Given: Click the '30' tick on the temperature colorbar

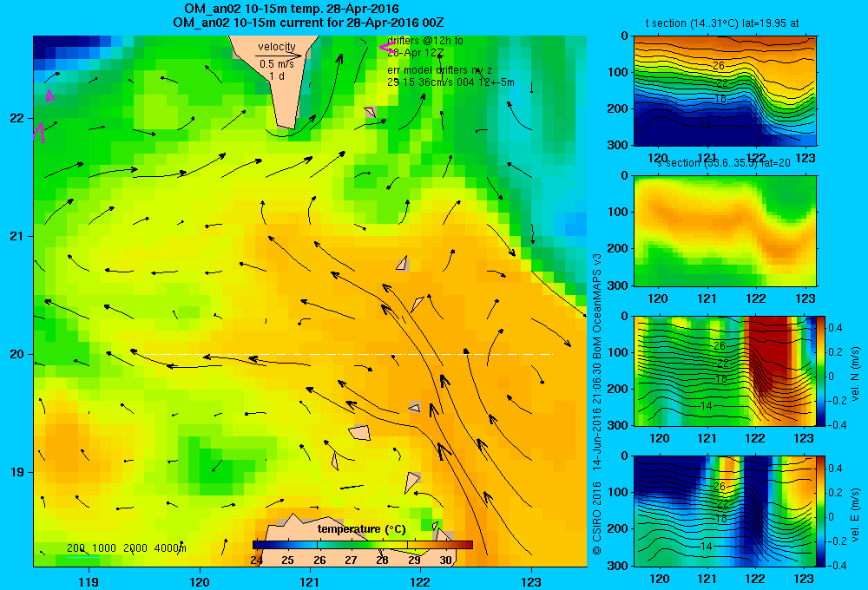Looking at the screenshot, I should click(x=445, y=560).
